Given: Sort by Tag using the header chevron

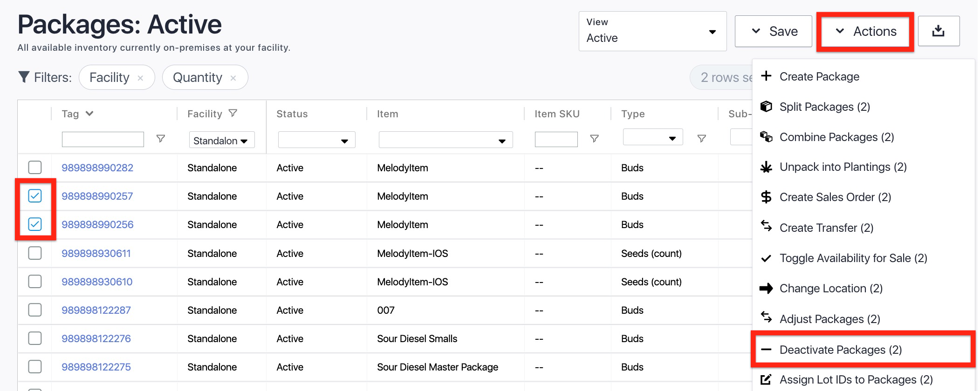Looking at the screenshot, I should click(x=89, y=114).
